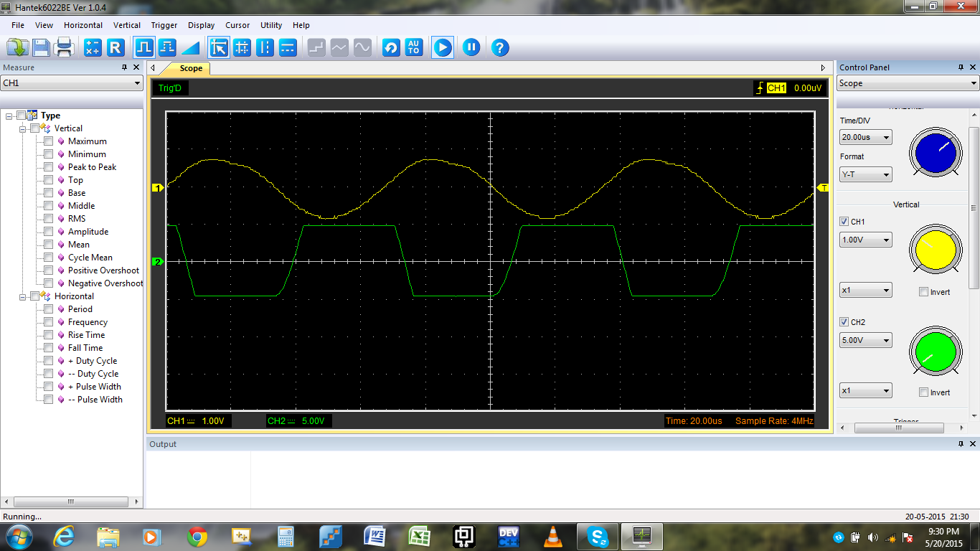Check the RMS measurement checkbox

(49, 219)
